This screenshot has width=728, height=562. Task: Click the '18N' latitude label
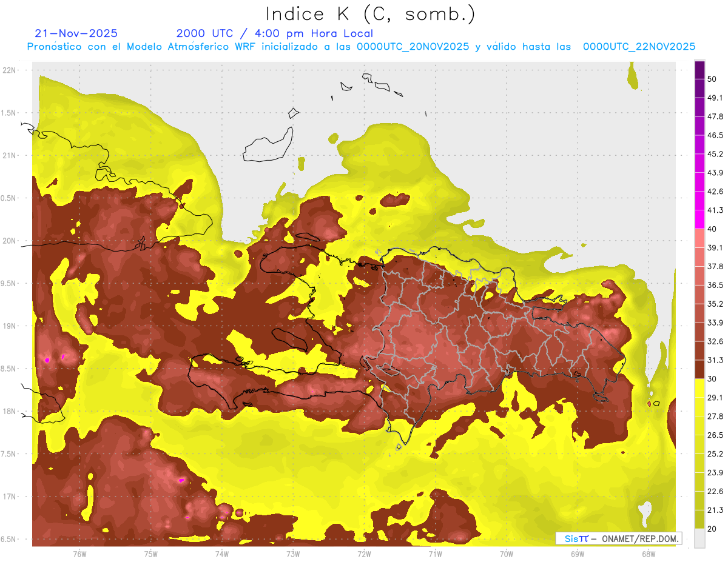[9, 412]
